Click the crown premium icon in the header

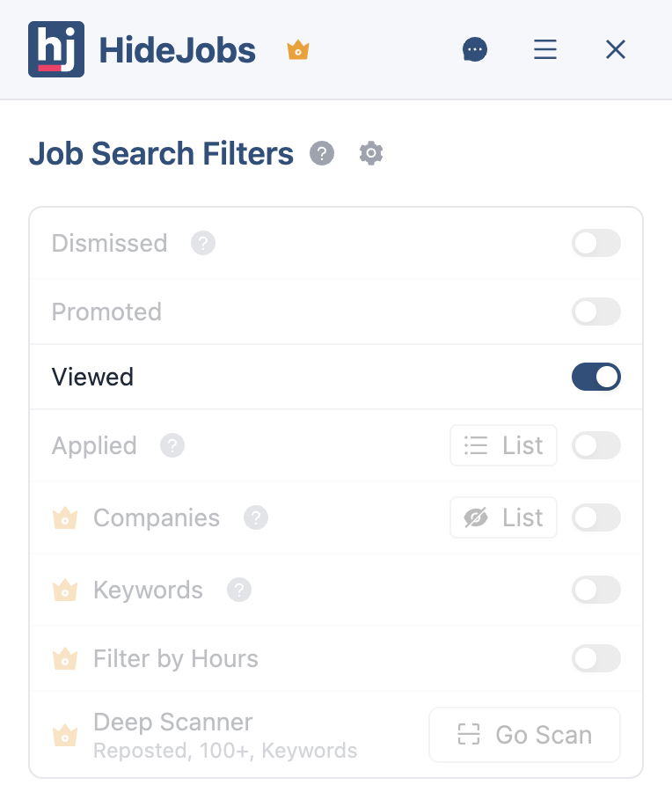(297, 50)
